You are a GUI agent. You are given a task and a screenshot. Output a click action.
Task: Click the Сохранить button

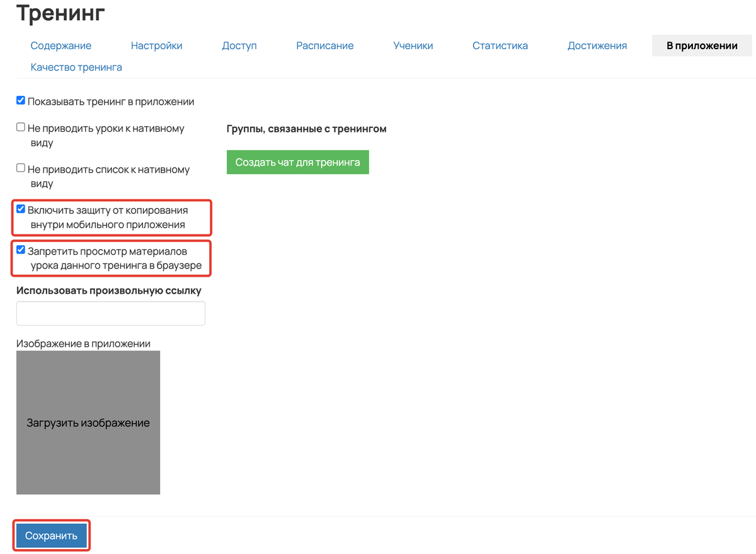click(x=51, y=536)
